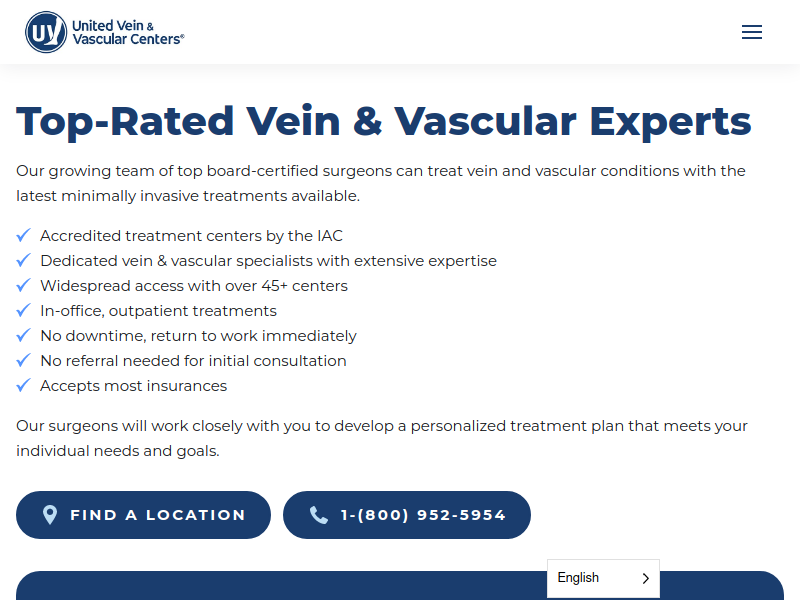Viewport: 800px width, 600px height.
Task: Click the UV circular logo icon
Action: click(x=46, y=32)
